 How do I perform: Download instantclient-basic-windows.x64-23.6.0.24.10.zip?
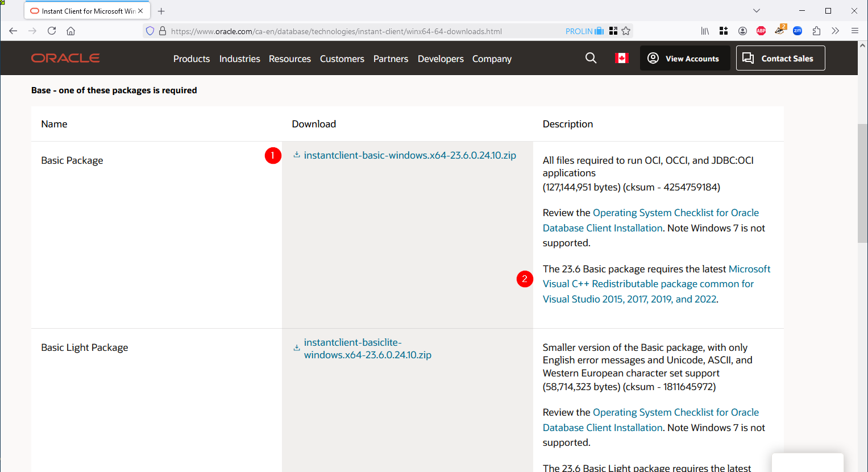[409, 155]
